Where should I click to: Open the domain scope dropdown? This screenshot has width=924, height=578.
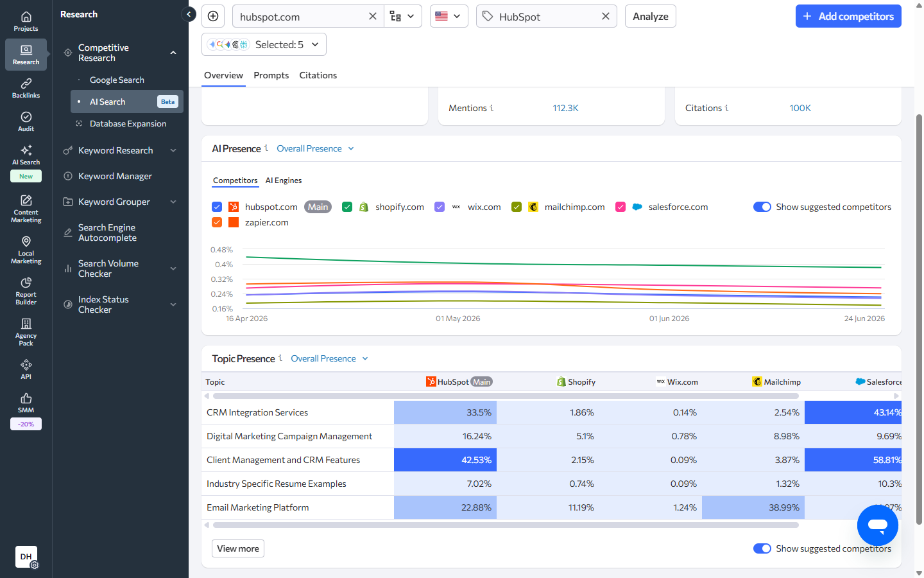403,16
